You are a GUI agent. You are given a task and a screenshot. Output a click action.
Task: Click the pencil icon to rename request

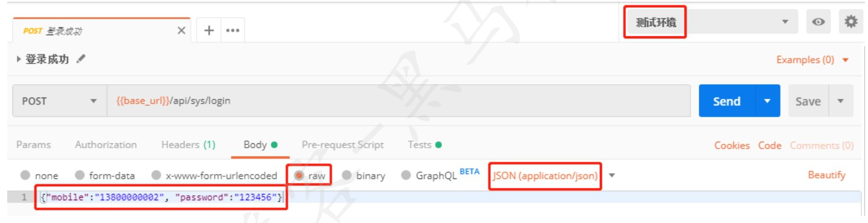[81, 59]
